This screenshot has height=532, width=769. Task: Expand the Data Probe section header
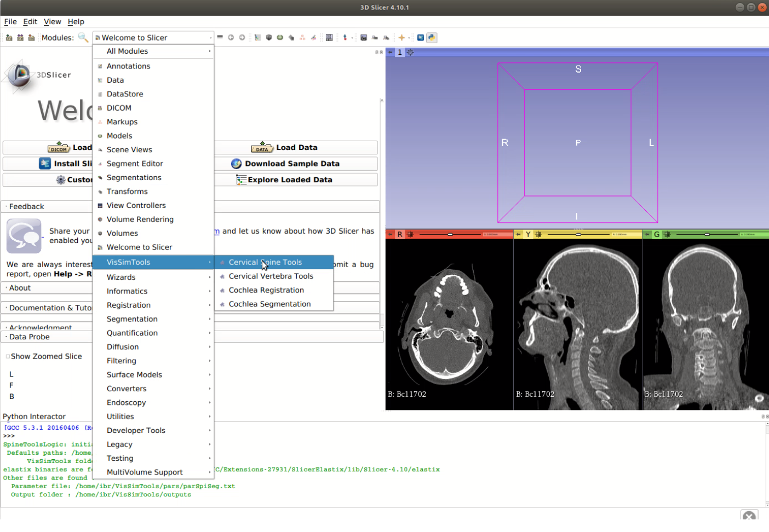[30, 337]
